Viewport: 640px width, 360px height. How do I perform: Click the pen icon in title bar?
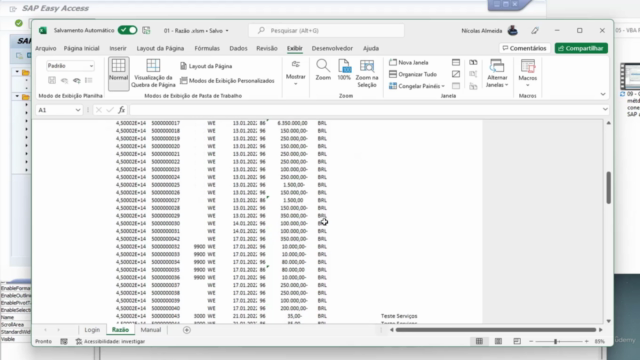[535, 30]
